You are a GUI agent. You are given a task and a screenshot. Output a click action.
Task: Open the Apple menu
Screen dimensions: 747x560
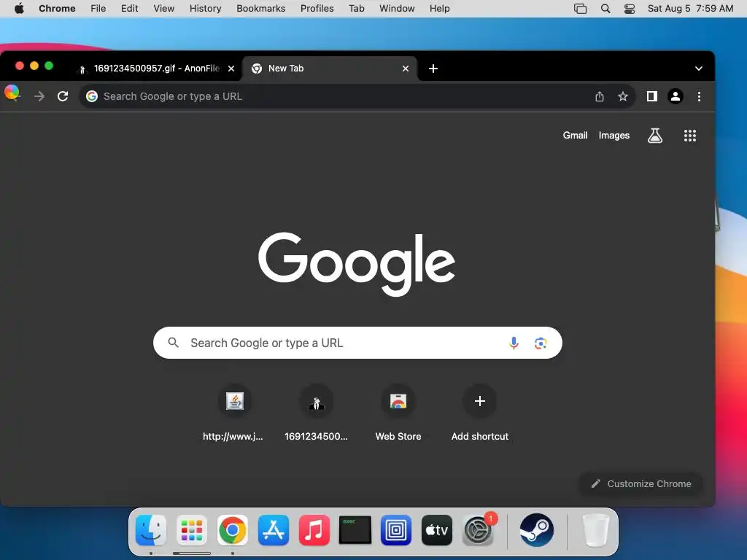point(19,9)
